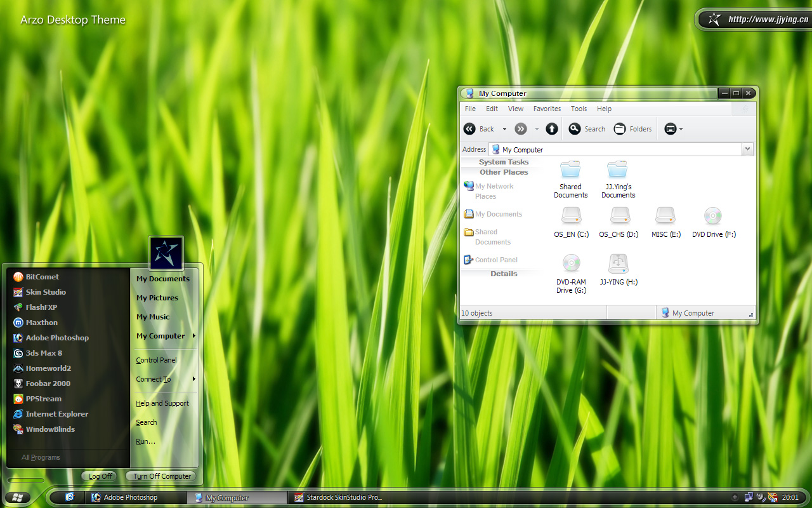Select JJ.Ying's Documents folder
The image size is (812, 508).
(618, 180)
